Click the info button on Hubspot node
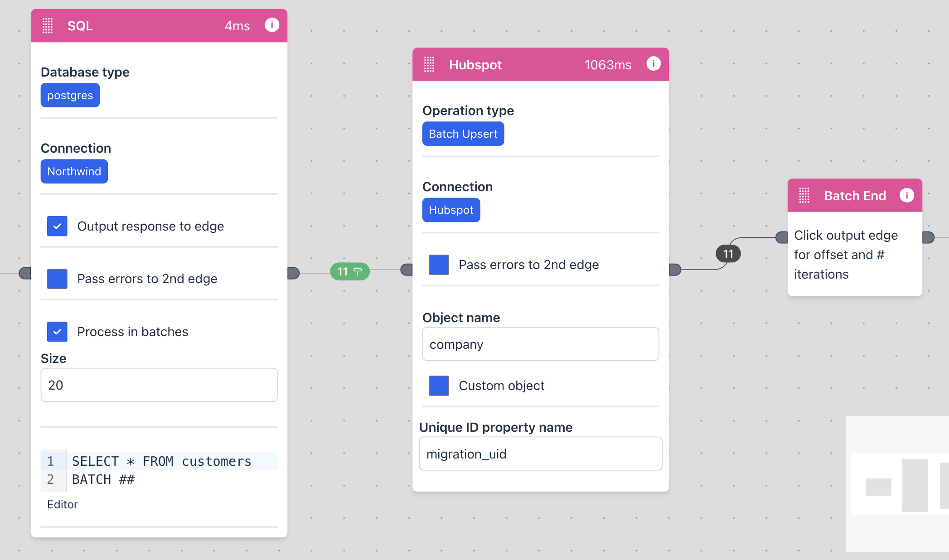The width and height of the screenshot is (949, 560). [x=654, y=64]
